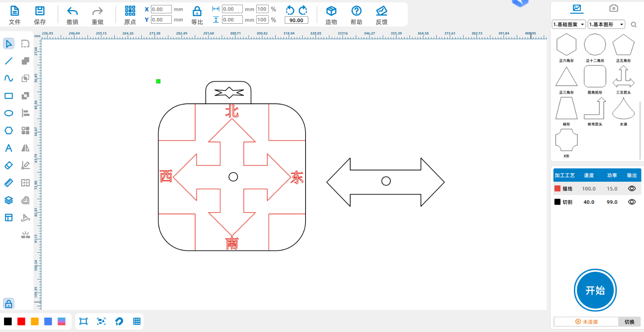Choose the eraser tool
Viewport: 644px width, 332px height.
(x=8, y=165)
